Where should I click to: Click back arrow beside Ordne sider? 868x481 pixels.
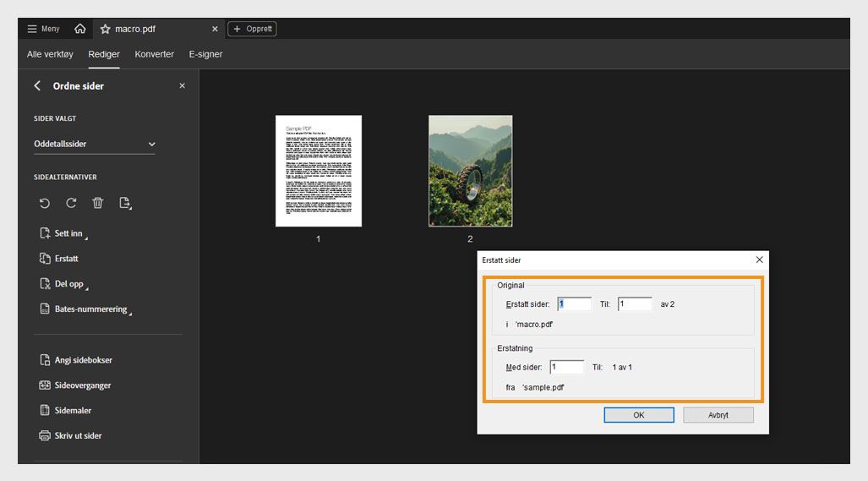tap(37, 86)
